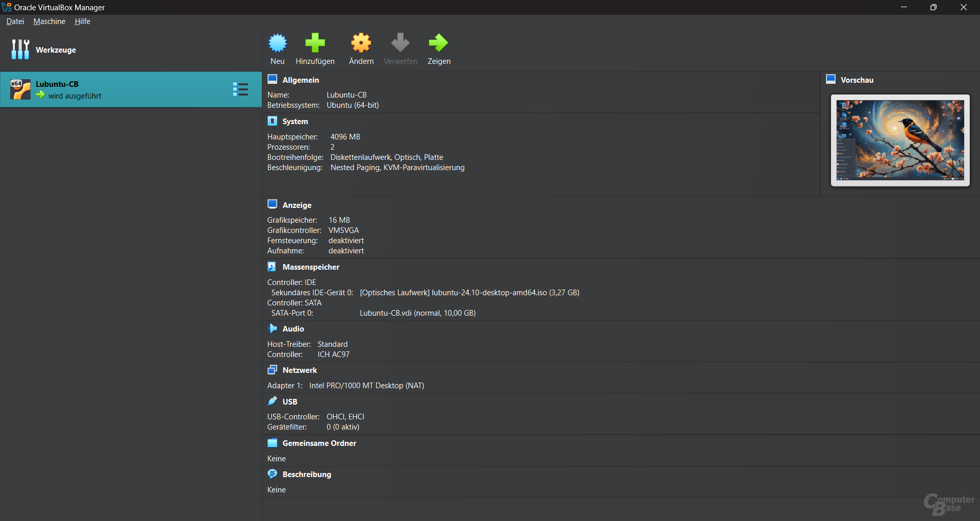The image size is (980, 521).
Task: Minimize the VirtualBox Manager window
Action: [904, 7]
